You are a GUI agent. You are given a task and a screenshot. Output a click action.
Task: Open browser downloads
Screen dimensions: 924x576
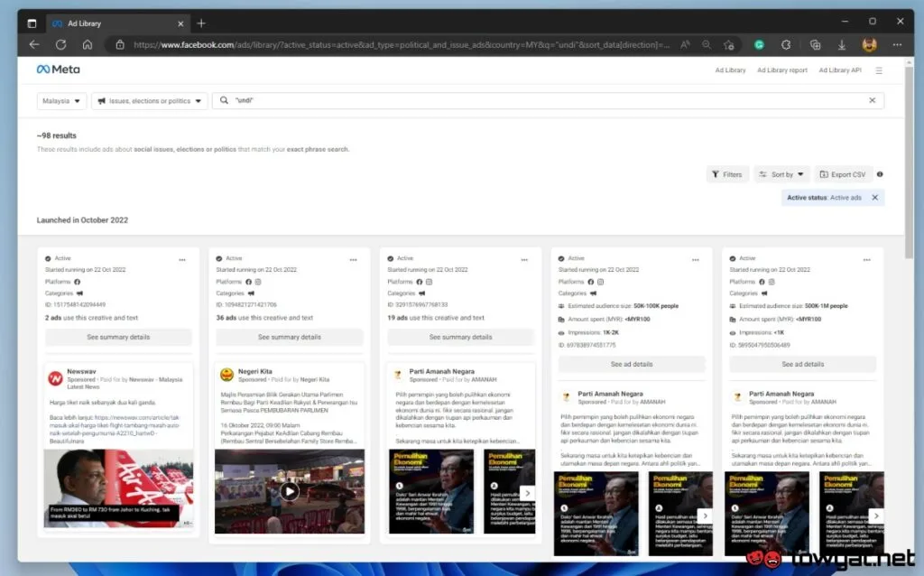842,45
